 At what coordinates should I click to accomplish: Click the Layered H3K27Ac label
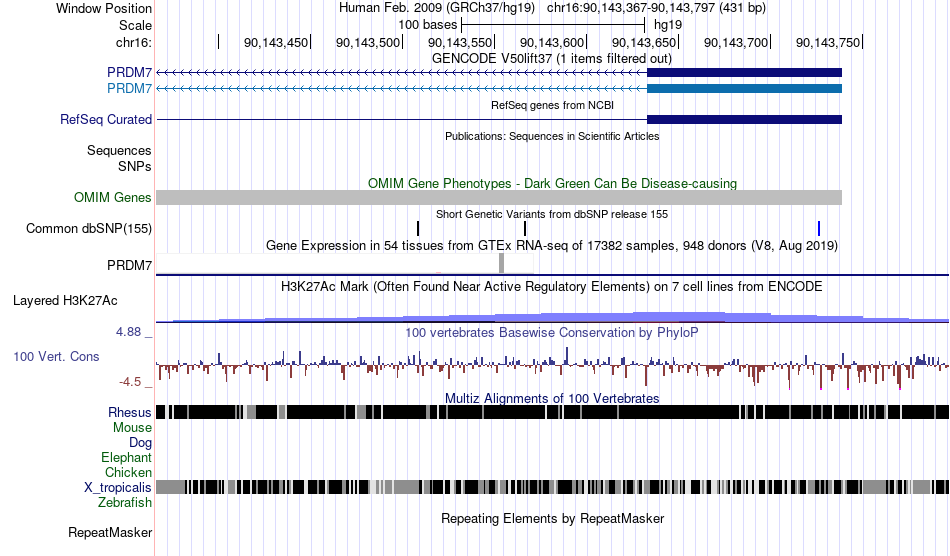65,300
